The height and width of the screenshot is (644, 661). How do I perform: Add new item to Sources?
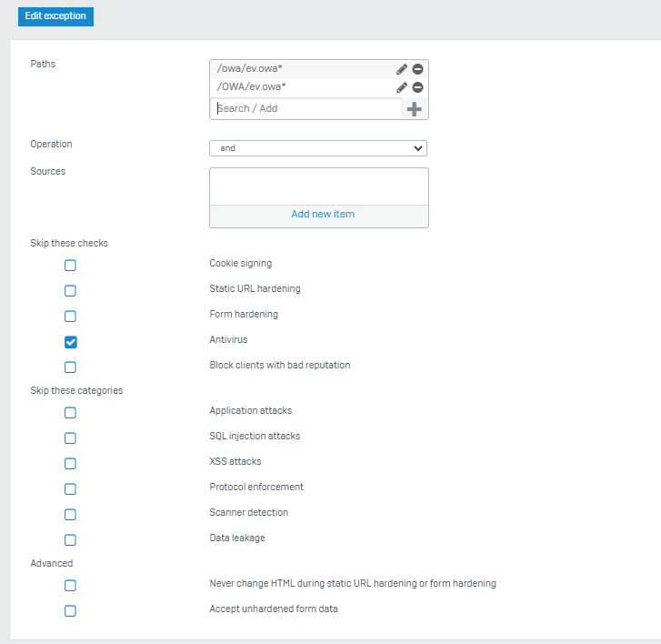click(323, 215)
